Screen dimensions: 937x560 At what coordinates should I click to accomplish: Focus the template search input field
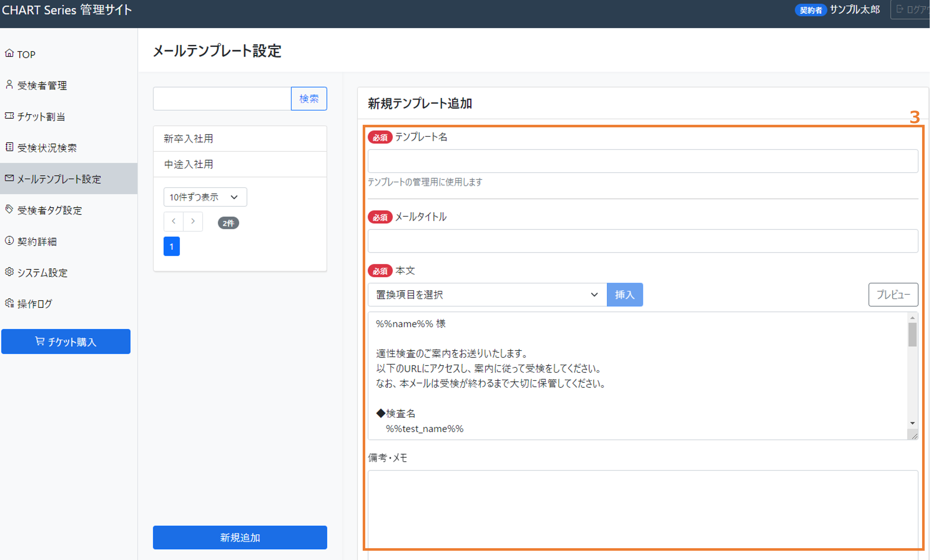[x=222, y=99]
